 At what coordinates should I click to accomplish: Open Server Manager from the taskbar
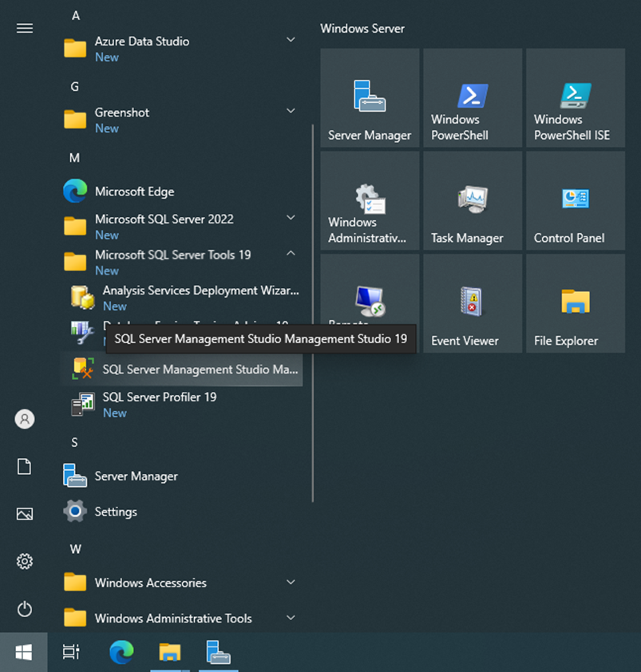tap(218, 652)
